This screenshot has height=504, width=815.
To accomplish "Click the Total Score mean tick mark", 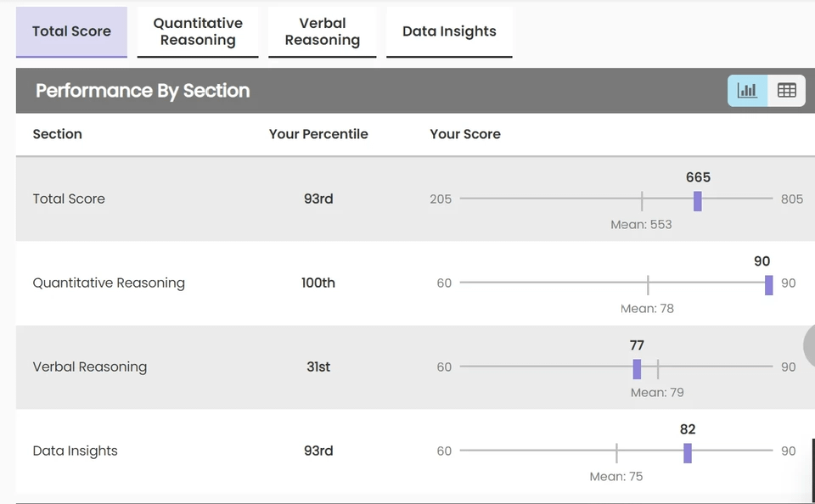I will tap(642, 200).
